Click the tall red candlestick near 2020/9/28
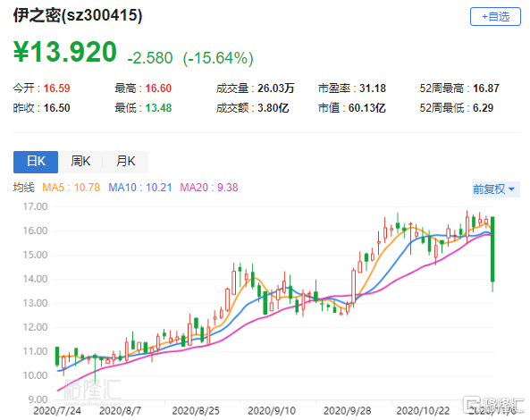This screenshot has width=530, height=420. 354,287
